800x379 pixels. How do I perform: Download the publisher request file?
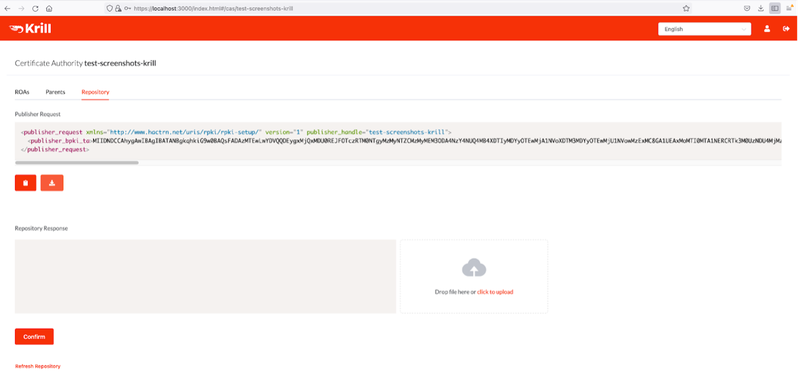click(52, 183)
